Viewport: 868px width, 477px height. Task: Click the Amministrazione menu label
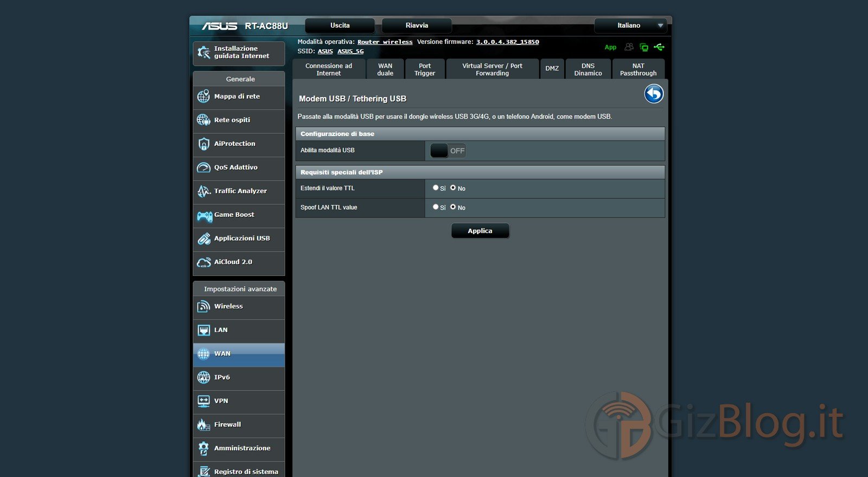tap(242, 448)
